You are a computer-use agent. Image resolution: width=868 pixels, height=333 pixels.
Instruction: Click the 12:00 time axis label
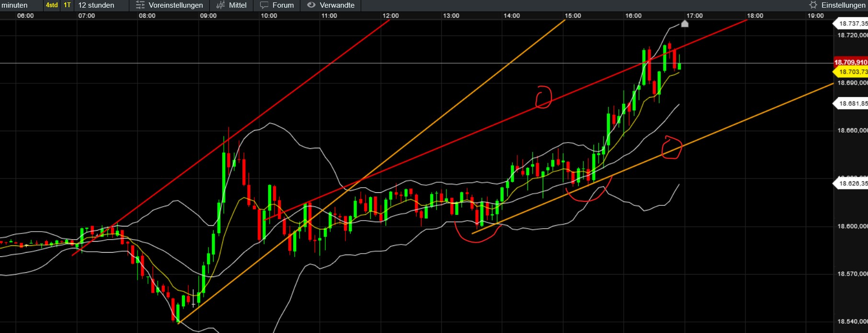click(390, 16)
